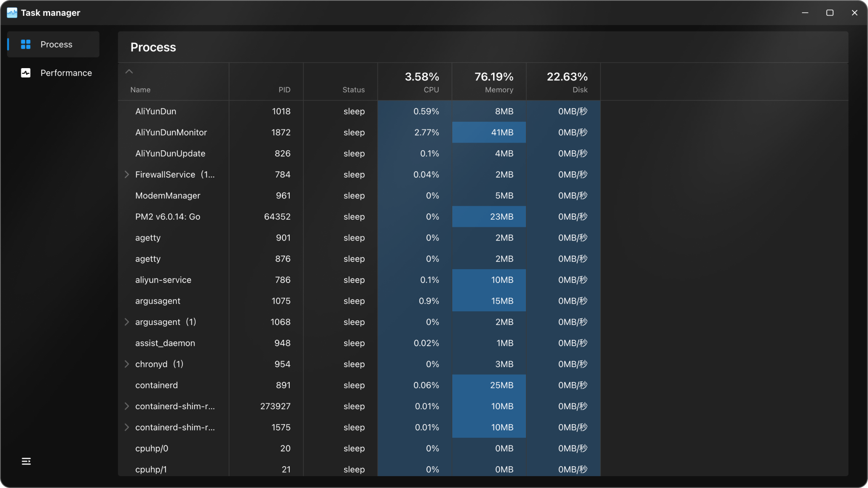Click the Task manager app icon
This screenshot has width=868, height=488.
click(12, 13)
